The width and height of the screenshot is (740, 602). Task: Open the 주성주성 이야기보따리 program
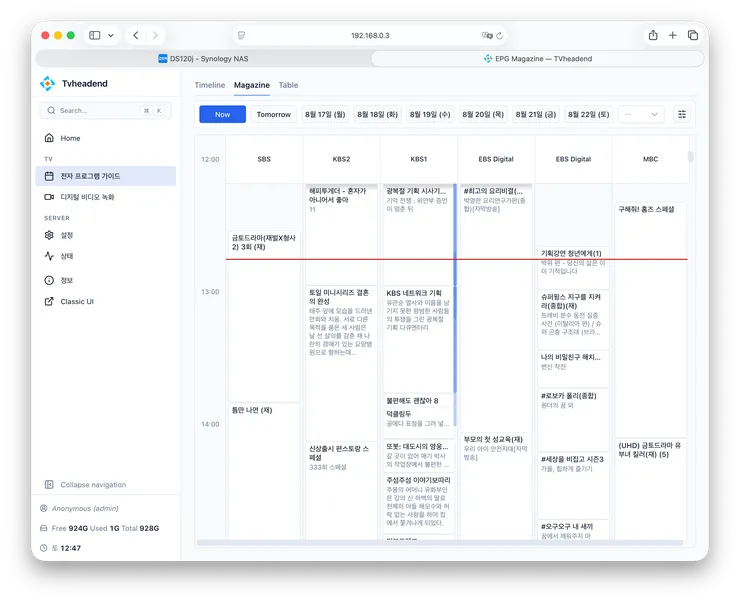click(x=418, y=504)
